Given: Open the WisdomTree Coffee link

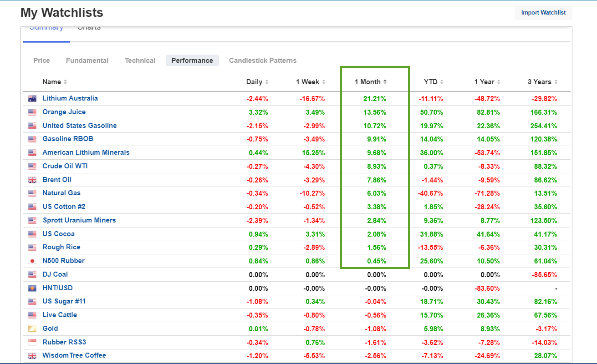Looking at the screenshot, I should coord(74,355).
